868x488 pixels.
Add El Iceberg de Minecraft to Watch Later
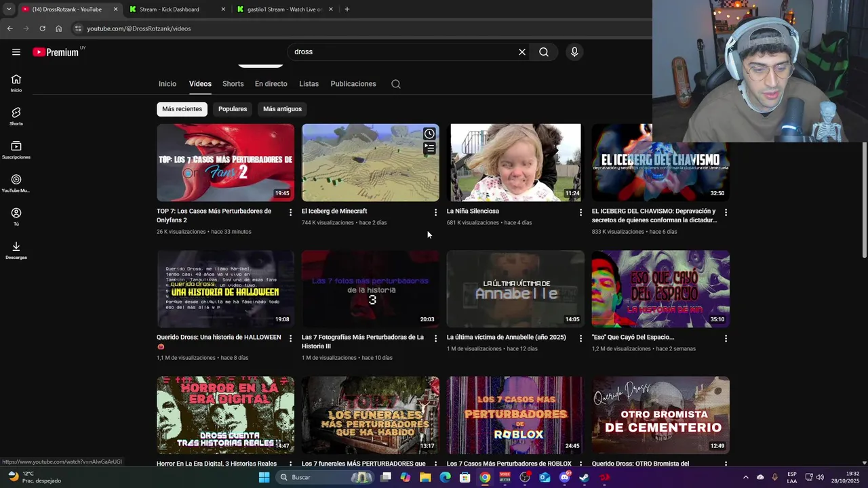pos(429,134)
